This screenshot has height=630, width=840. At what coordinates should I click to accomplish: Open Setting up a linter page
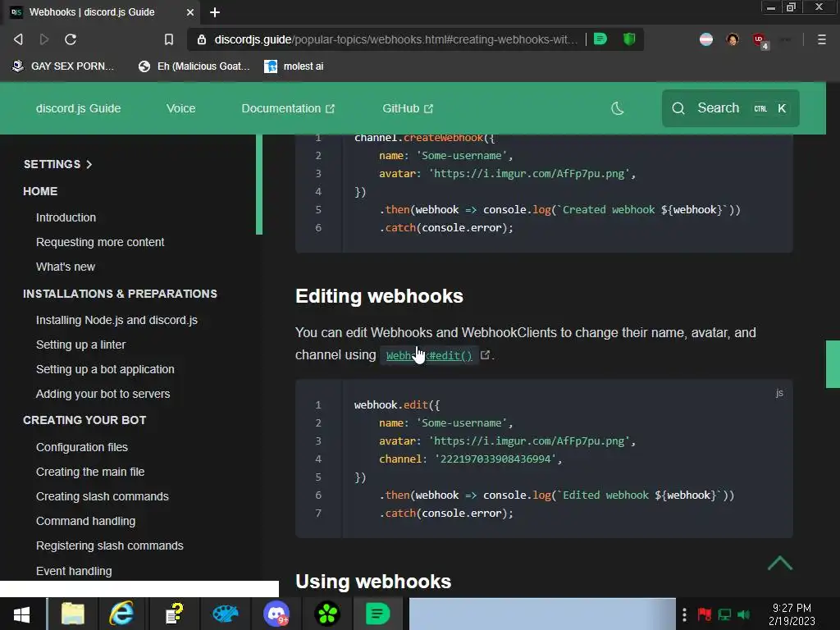point(81,345)
